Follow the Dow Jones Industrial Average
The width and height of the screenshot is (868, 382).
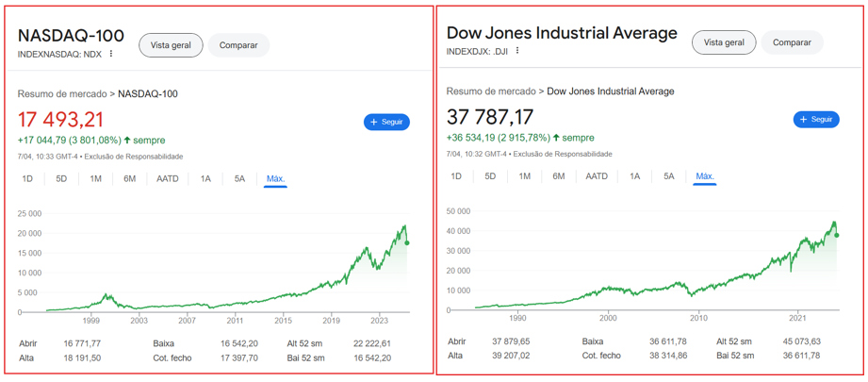(816, 120)
